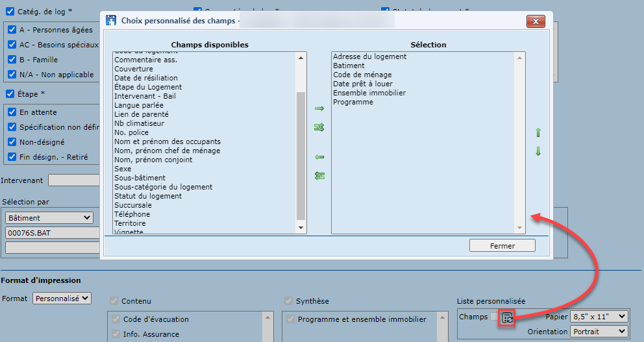Click the available fields list scrollbar
Image resolution: width=644 pixels, height=342 pixels.
(x=301, y=156)
